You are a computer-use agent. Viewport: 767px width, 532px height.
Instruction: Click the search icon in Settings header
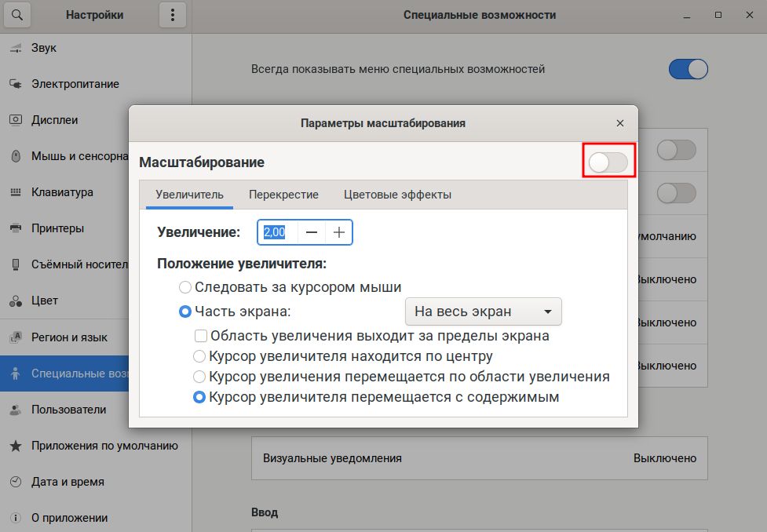(16, 15)
